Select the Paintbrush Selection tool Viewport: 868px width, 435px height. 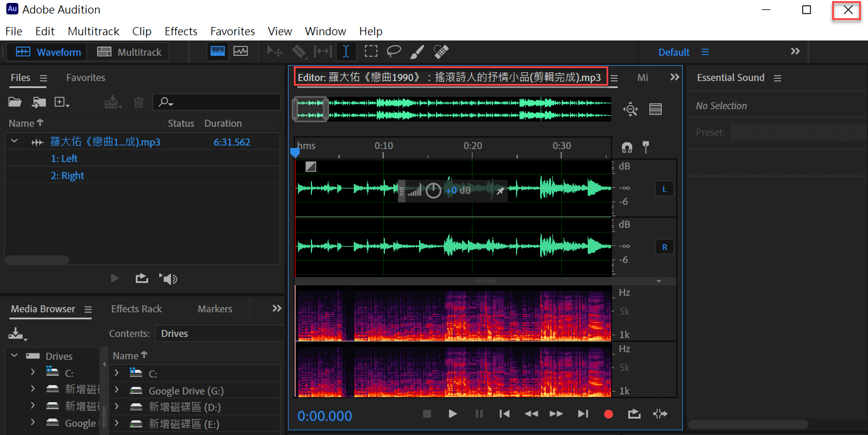(x=417, y=52)
